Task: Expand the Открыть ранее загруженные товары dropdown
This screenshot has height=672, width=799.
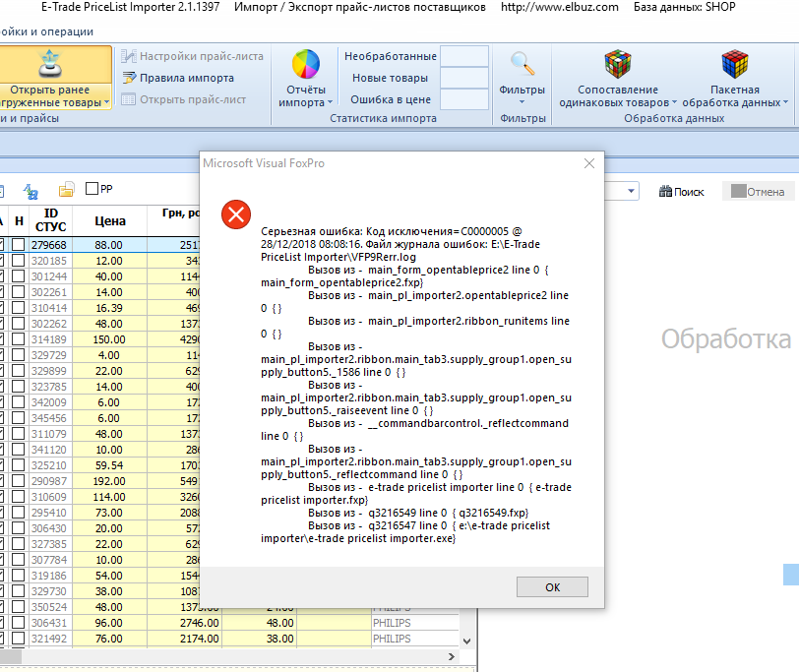Action: pyautogui.click(x=106, y=102)
